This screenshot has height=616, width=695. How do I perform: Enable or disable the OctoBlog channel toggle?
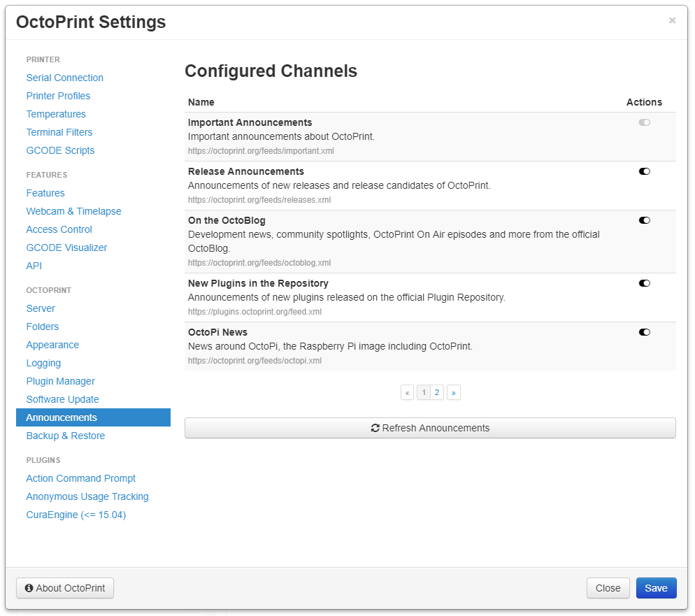point(644,220)
